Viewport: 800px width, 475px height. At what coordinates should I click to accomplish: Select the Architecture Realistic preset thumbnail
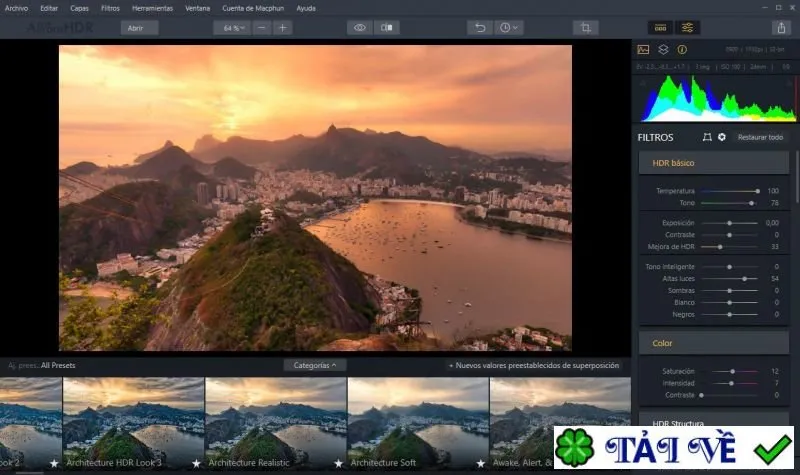tap(276, 423)
